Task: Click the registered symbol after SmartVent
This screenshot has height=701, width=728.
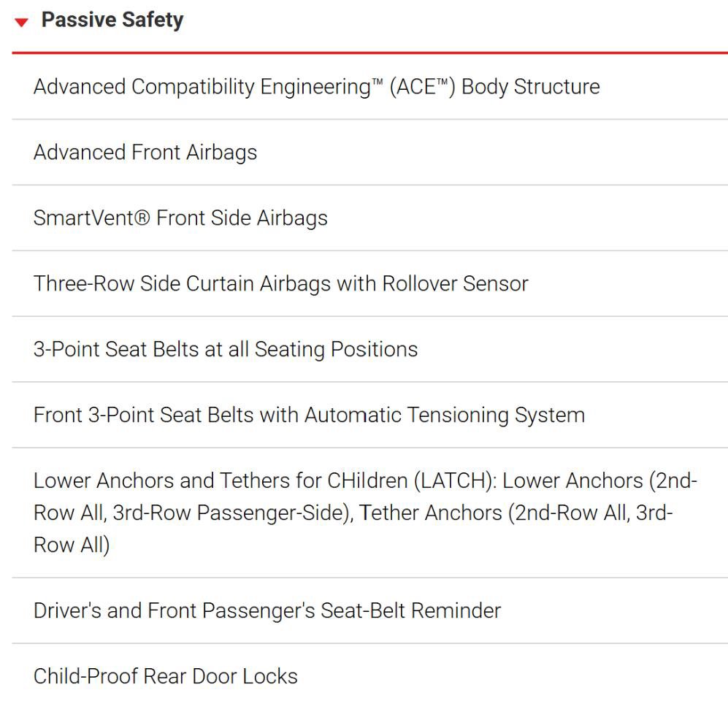Action: tap(142, 218)
